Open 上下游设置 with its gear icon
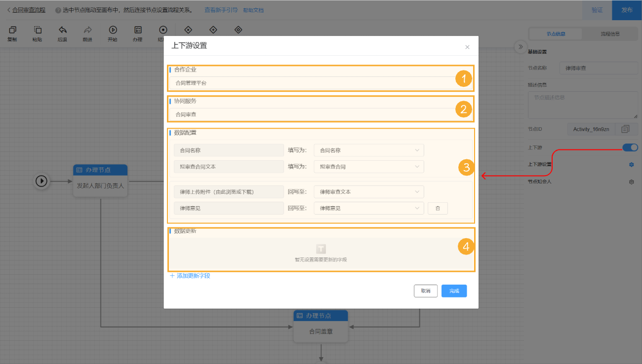 click(x=631, y=164)
